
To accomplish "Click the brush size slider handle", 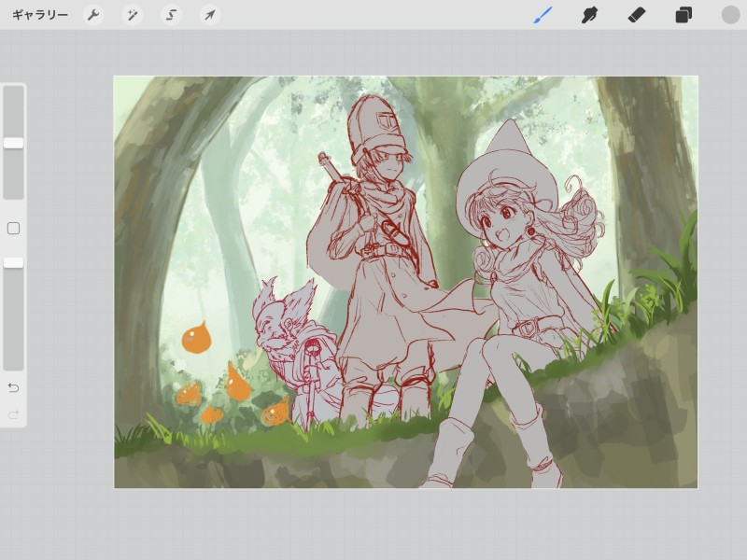I will coord(13,143).
